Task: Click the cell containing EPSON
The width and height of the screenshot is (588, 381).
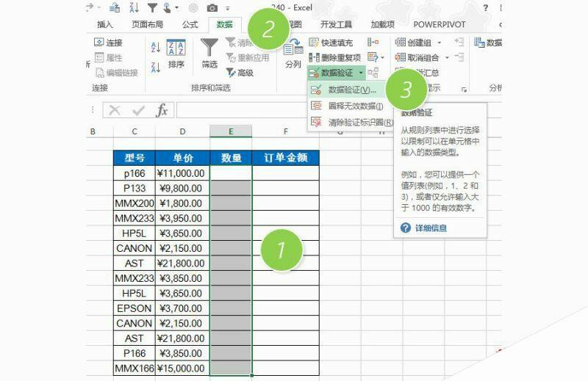Action: [x=135, y=308]
